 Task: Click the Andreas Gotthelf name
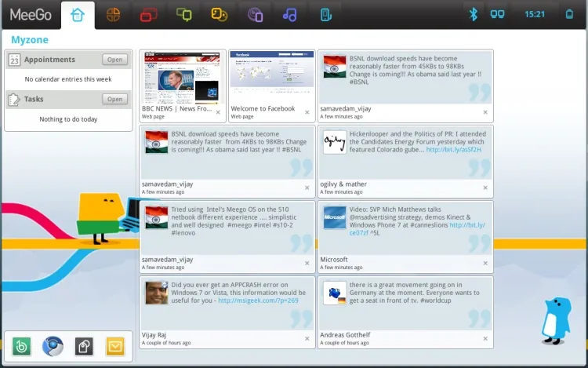coord(345,335)
